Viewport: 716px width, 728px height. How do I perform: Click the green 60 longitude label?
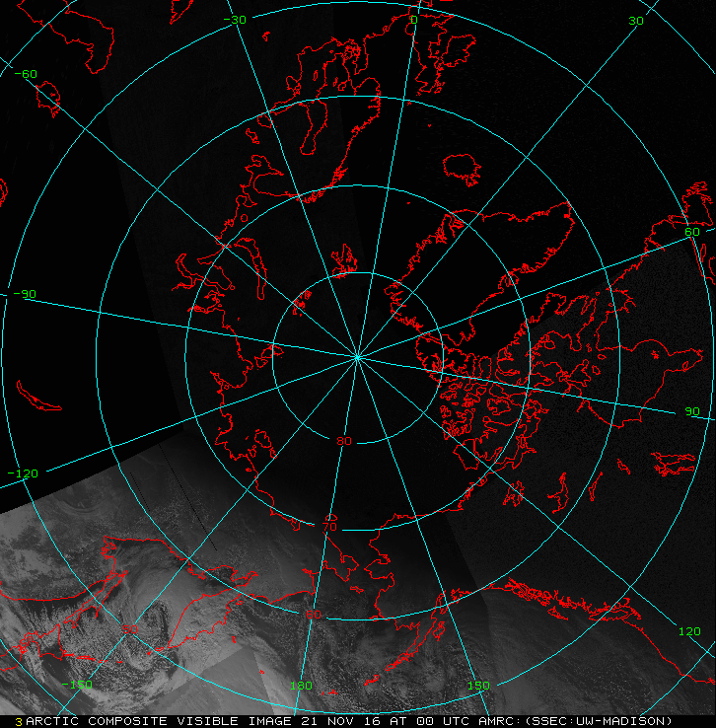(692, 232)
